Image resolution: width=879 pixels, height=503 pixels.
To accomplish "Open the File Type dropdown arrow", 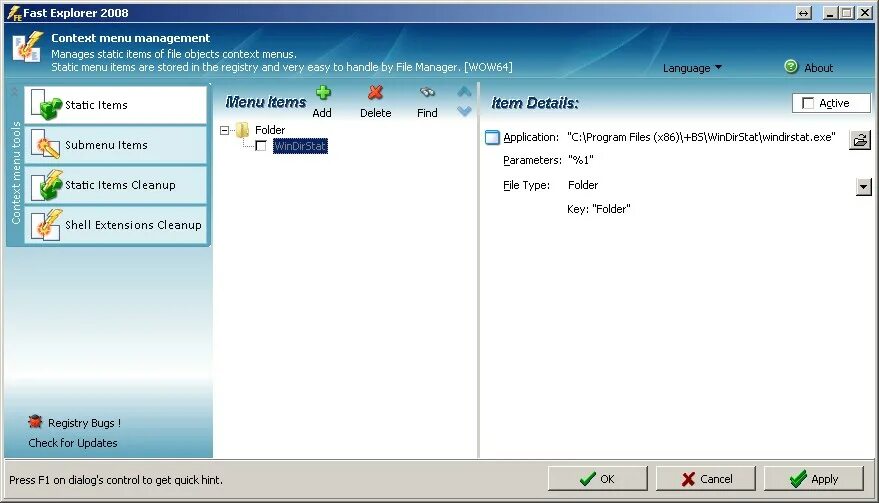I will click(863, 187).
